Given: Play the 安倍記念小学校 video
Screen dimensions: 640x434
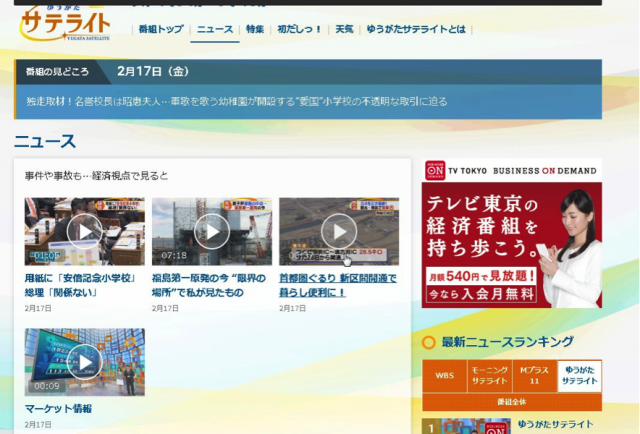Looking at the screenshot, I should point(84,231).
